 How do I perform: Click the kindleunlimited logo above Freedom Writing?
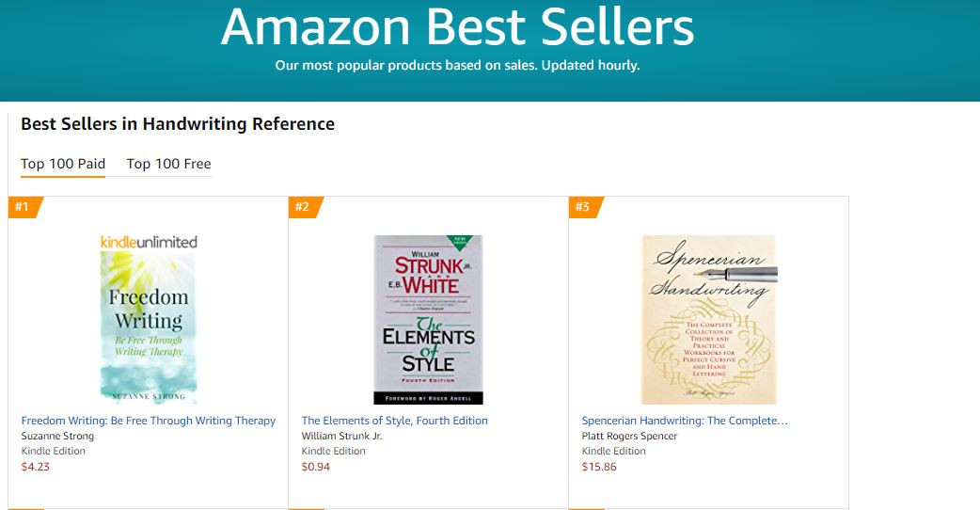point(149,242)
